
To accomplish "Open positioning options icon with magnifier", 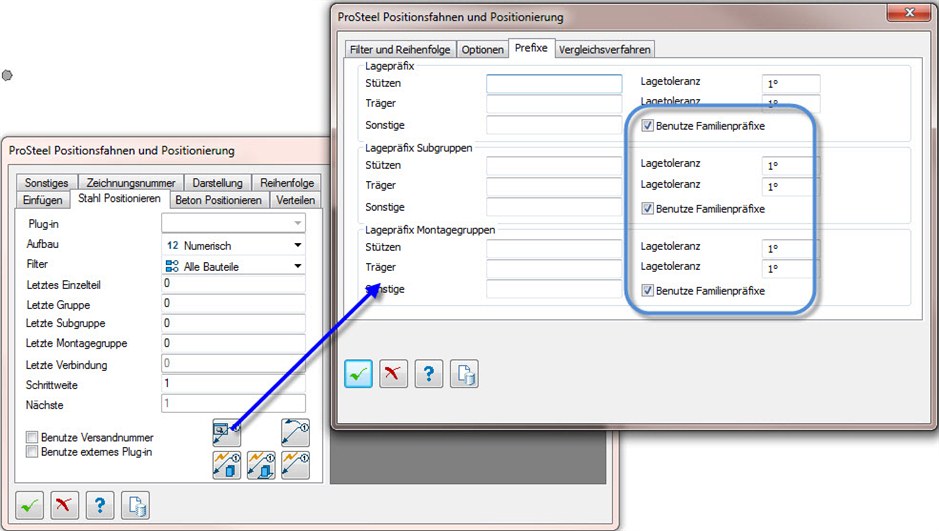I will (x=226, y=433).
